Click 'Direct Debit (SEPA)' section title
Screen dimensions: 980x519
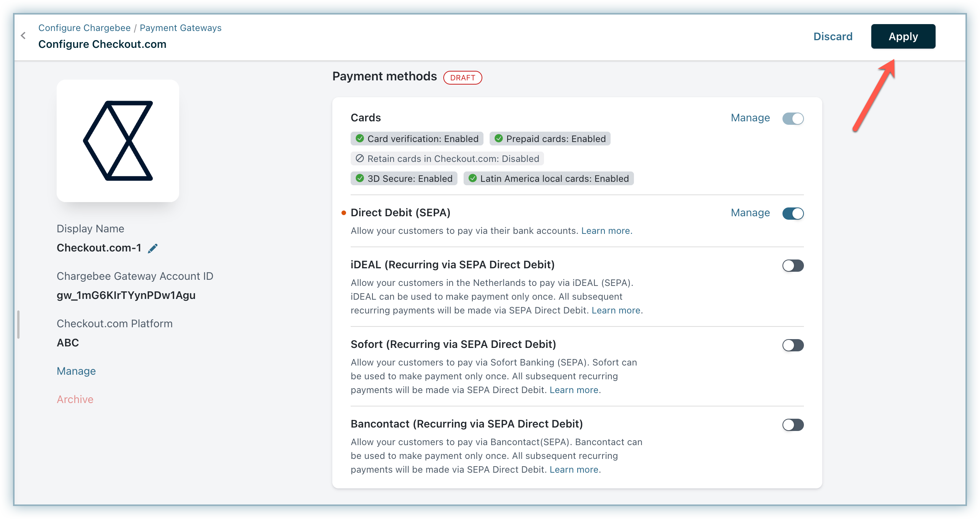[400, 212]
